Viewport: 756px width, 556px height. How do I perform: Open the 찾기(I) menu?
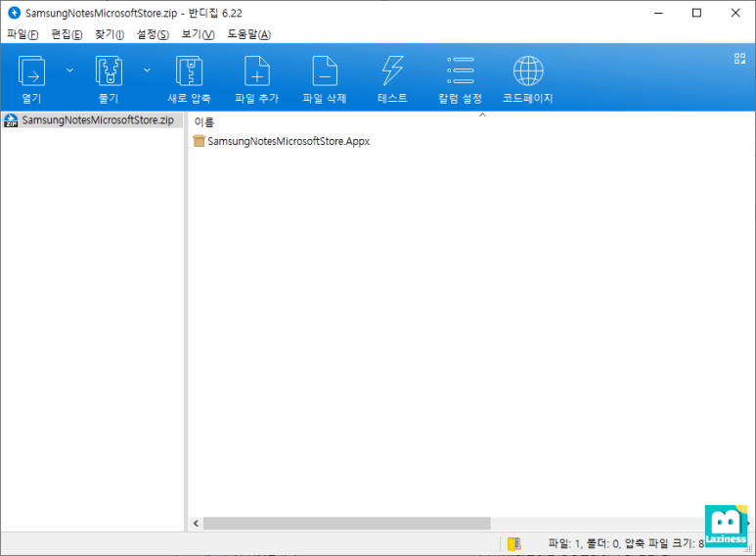[110, 34]
